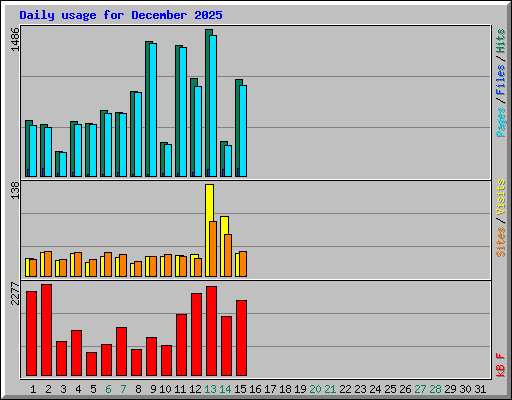Click the Sites legend label
Screen dimensions: 512x400
(x=500, y=242)
